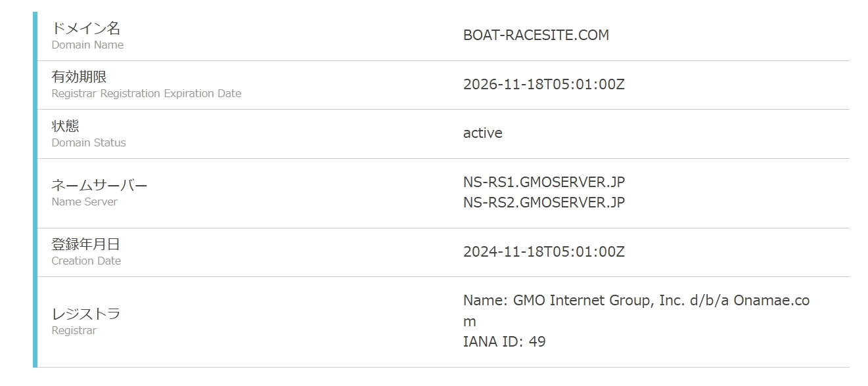This screenshot has height=386, width=868.
Task: Click the creation date 2024-11-18T05:01:00Z
Action: point(543,252)
